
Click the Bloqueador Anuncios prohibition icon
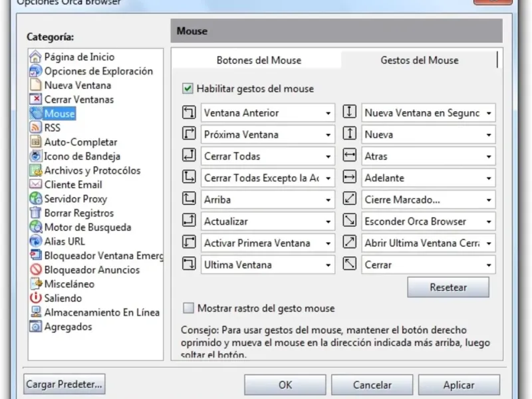(x=36, y=270)
